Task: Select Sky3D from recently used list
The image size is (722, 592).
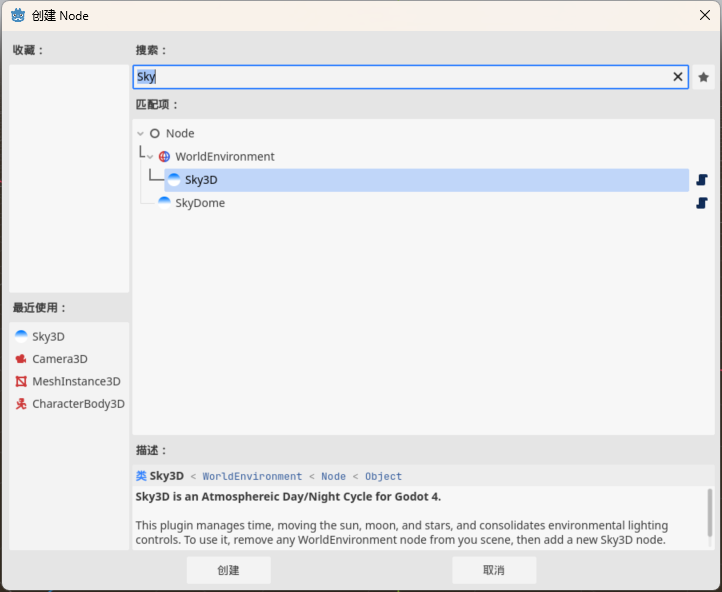Action: [x=48, y=337]
